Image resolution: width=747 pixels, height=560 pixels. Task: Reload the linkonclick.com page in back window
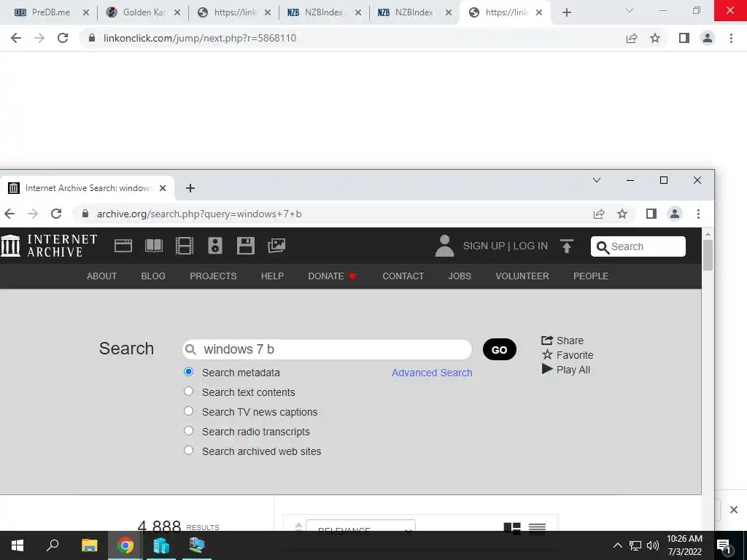click(63, 38)
